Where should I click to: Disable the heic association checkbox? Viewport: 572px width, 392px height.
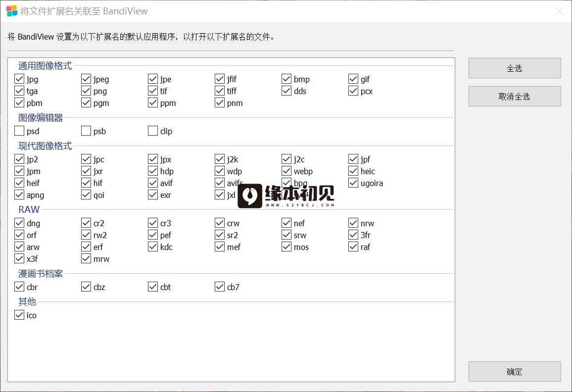[353, 171]
